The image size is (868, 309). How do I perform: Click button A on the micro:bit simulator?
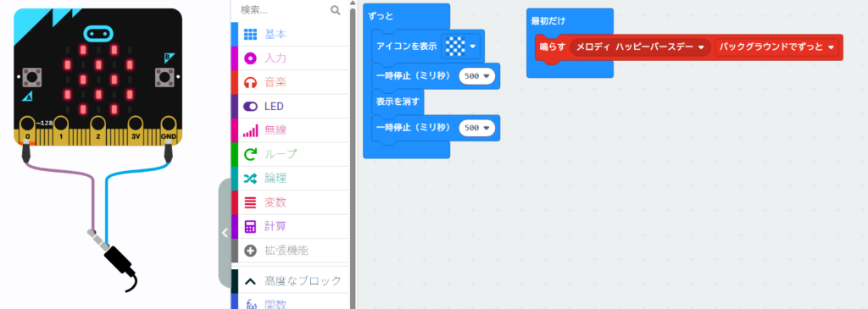point(31,77)
